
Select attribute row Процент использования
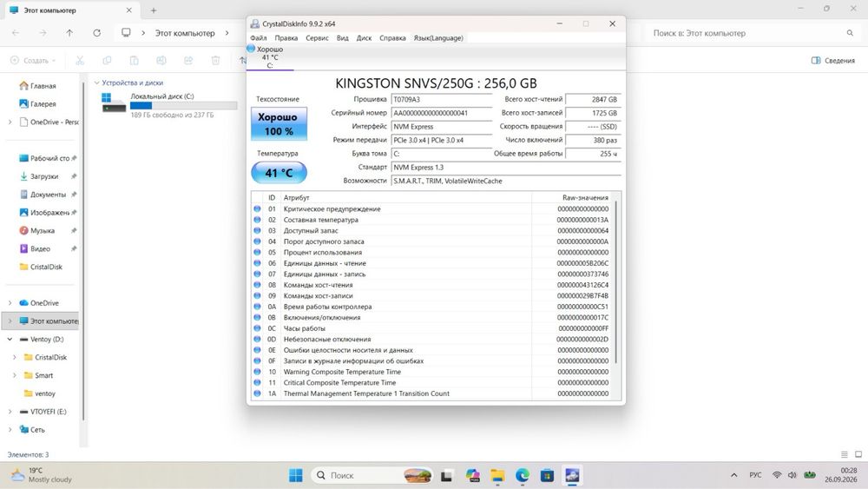click(431, 253)
